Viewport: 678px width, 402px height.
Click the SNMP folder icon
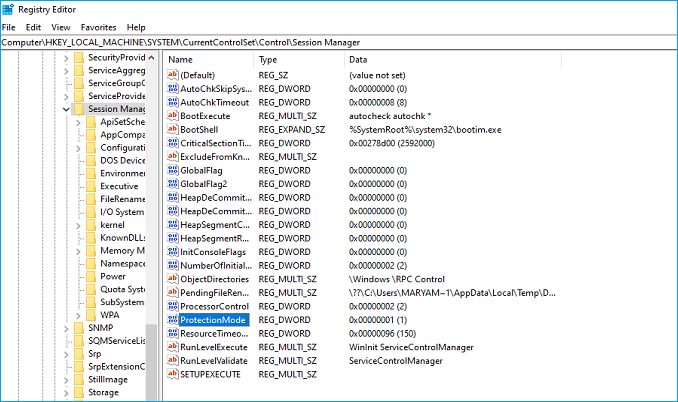[79, 328]
